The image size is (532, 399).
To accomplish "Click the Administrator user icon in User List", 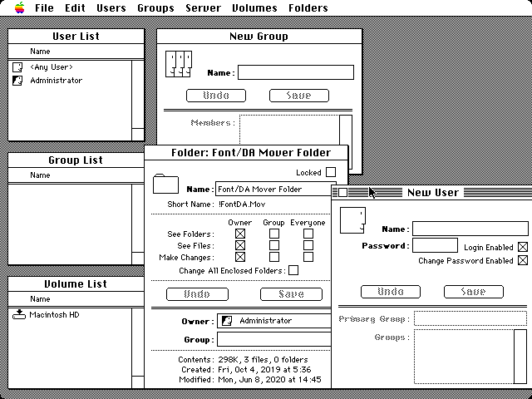I will 17,81.
